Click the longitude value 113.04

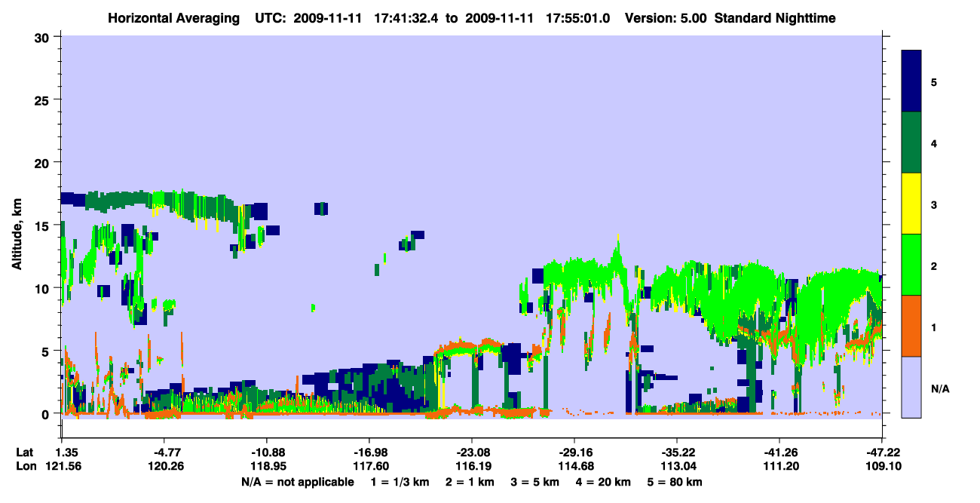click(x=677, y=466)
